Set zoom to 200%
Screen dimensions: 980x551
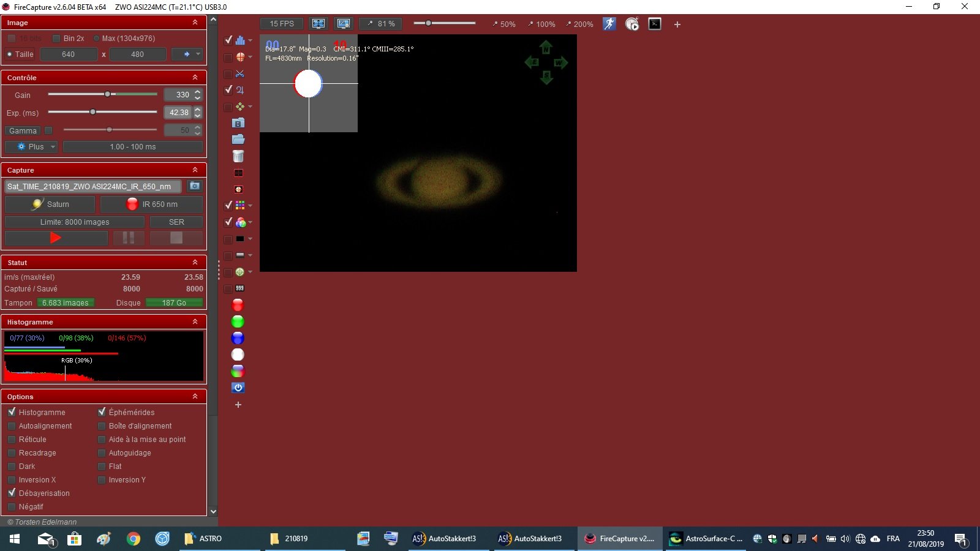(579, 24)
